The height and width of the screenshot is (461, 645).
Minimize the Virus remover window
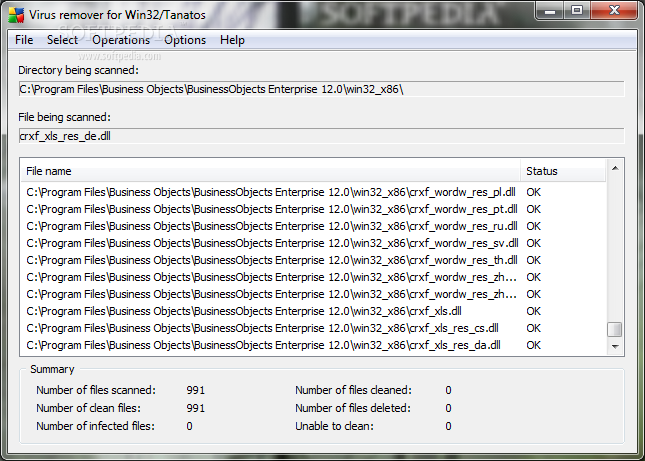pyautogui.click(x=550, y=10)
